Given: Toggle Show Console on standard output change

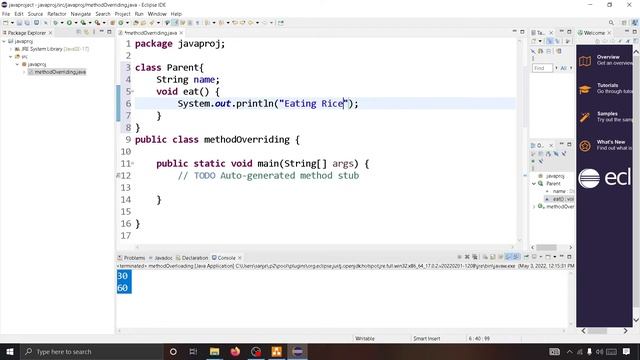Looking at the screenshot, I should [509, 257].
